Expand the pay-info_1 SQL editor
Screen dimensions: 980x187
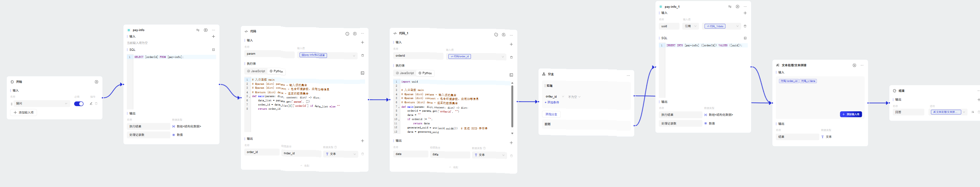tap(745, 38)
